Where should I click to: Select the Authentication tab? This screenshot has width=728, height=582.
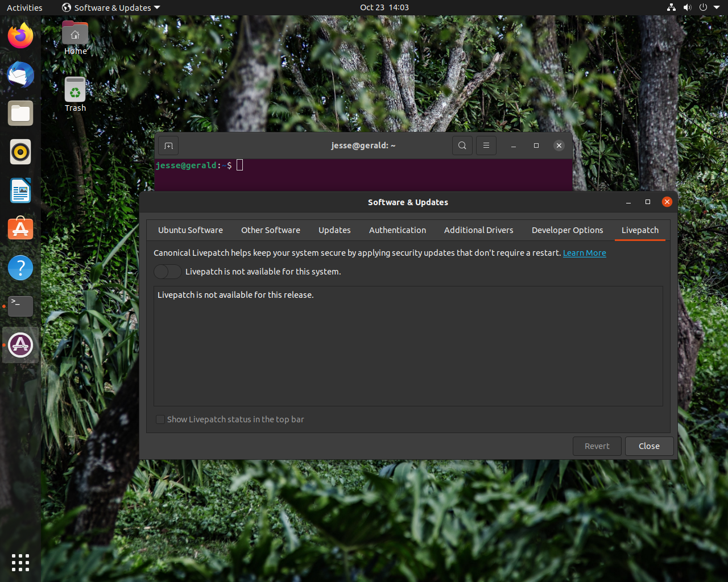[x=398, y=230]
